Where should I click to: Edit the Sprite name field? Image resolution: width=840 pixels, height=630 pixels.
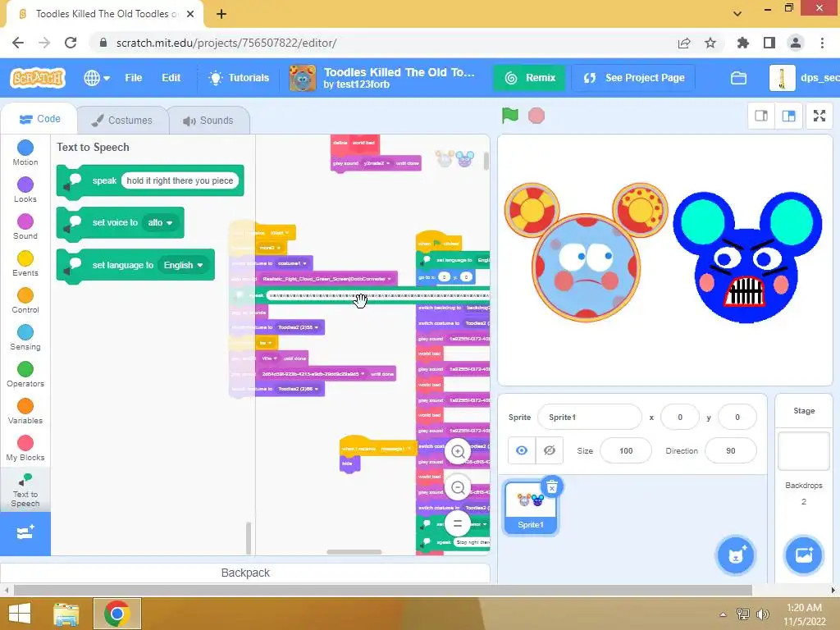tap(589, 417)
